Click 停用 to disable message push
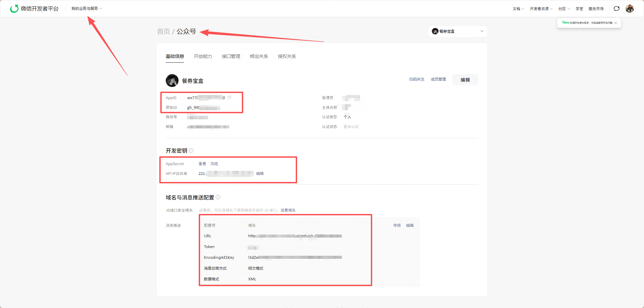The width and height of the screenshot is (644, 308). click(x=397, y=225)
